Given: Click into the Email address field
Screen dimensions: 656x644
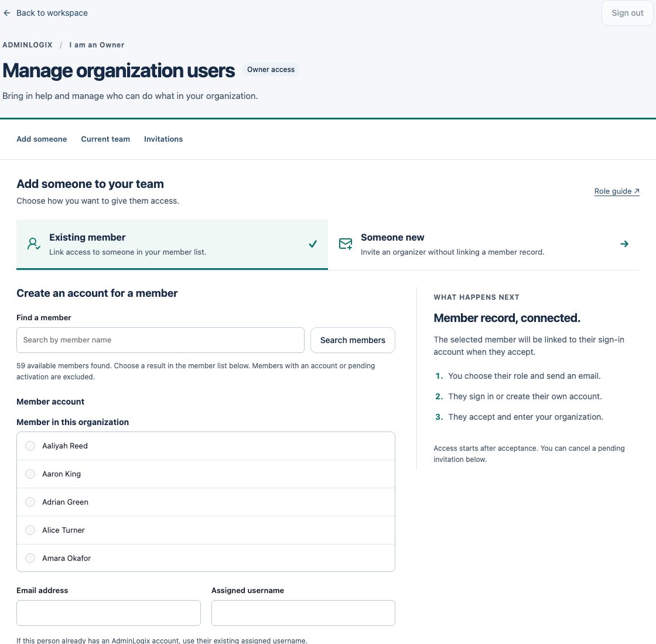Looking at the screenshot, I should click(108, 613).
